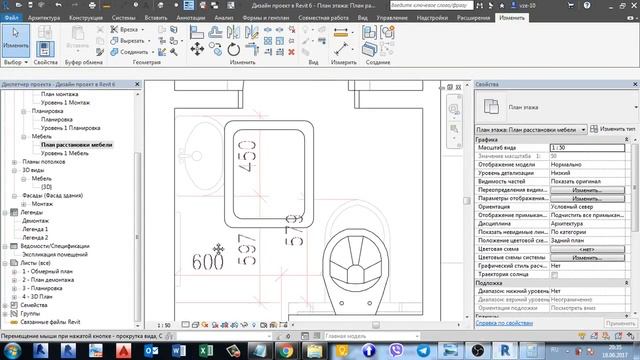
Task: Click the Windows Start button
Action: (12, 351)
